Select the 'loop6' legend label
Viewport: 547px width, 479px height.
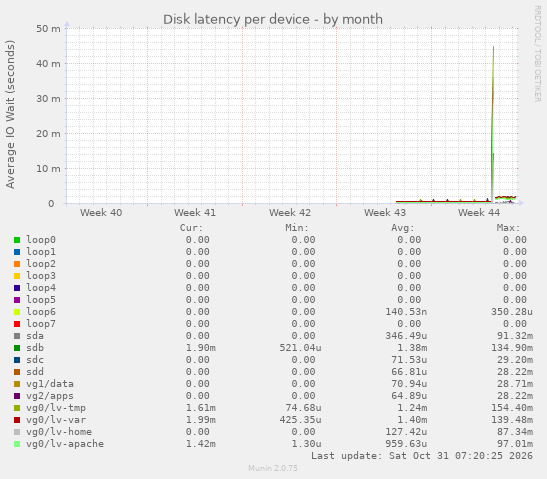[41, 312]
